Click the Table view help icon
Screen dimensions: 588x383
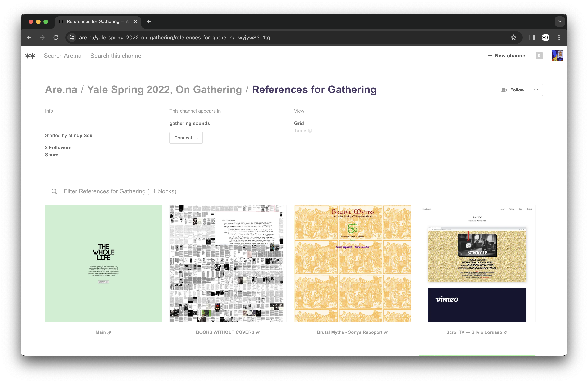[x=310, y=131]
